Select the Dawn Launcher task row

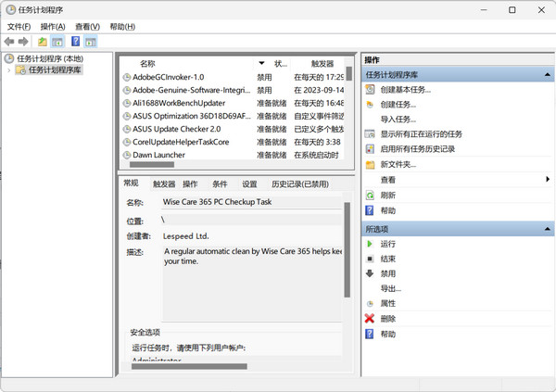click(159, 155)
